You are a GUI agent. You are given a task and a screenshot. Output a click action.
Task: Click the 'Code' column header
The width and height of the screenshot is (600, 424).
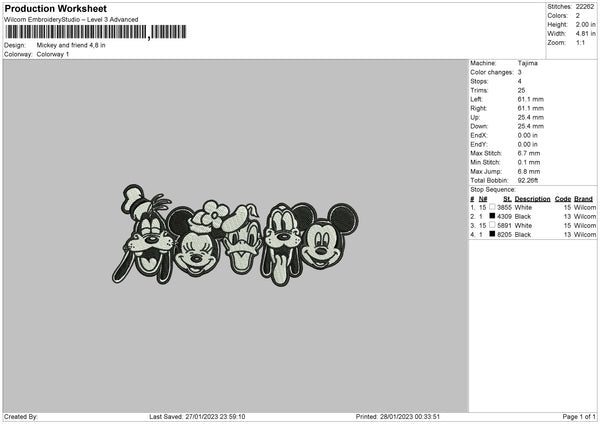pyautogui.click(x=563, y=199)
